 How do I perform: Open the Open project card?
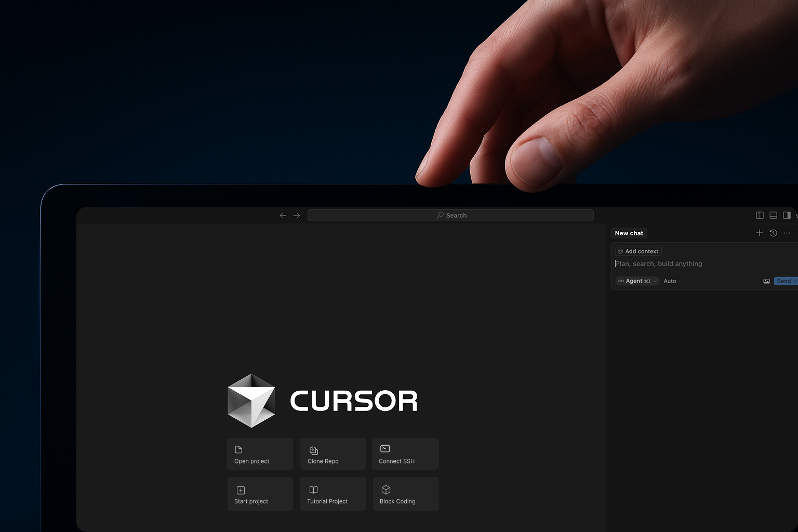click(260, 454)
